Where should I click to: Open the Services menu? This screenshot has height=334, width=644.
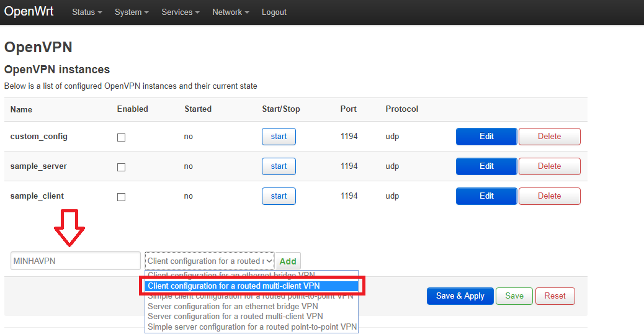tap(181, 12)
